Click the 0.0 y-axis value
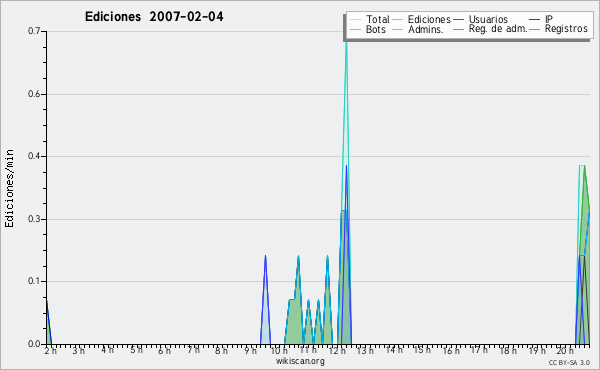Image resolution: width=600 pixels, height=370 pixels. (34, 344)
